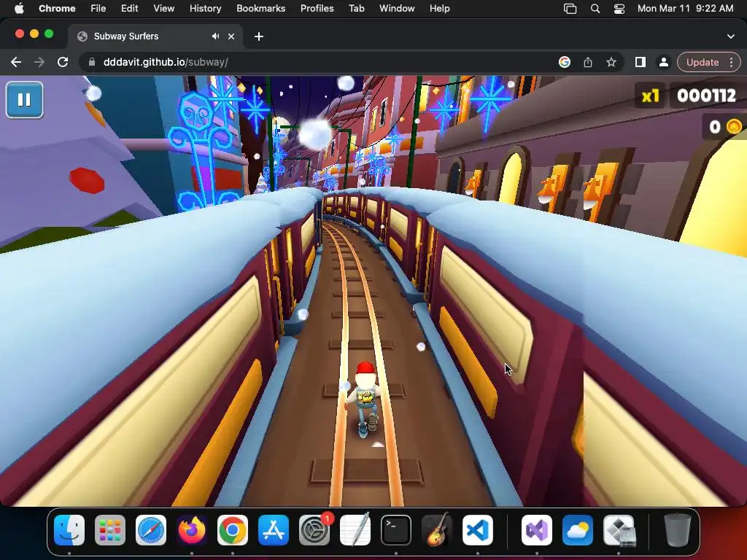
Task: Launch GarageBand from the dock
Action: click(x=437, y=530)
